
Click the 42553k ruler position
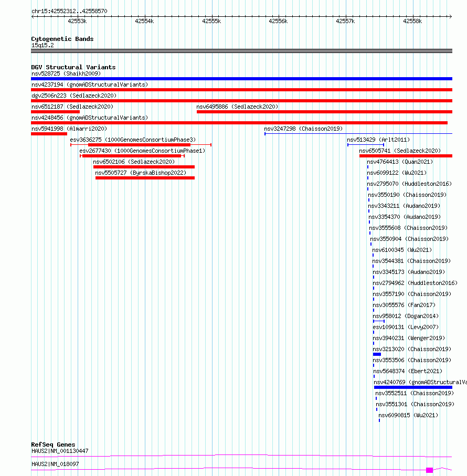pos(77,21)
